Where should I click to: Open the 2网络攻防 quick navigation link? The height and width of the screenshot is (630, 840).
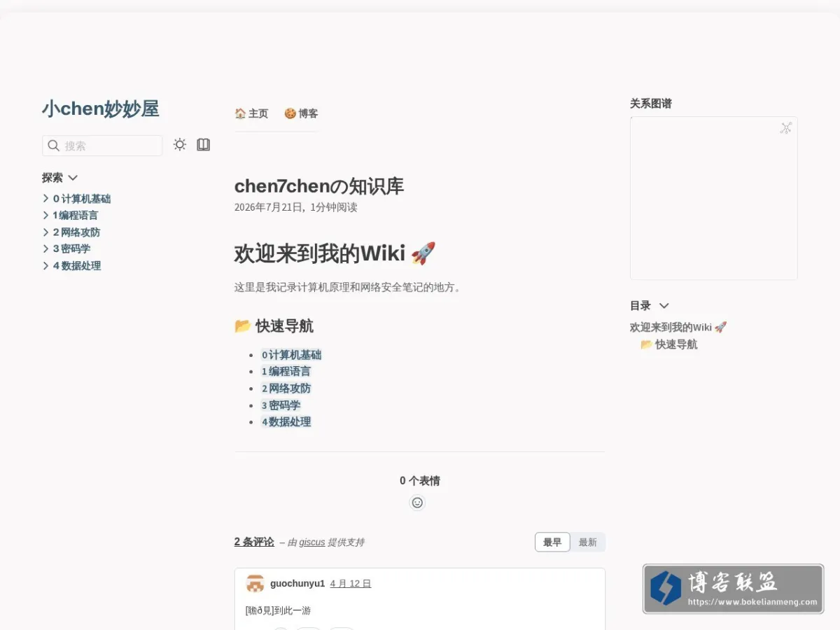tap(286, 388)
